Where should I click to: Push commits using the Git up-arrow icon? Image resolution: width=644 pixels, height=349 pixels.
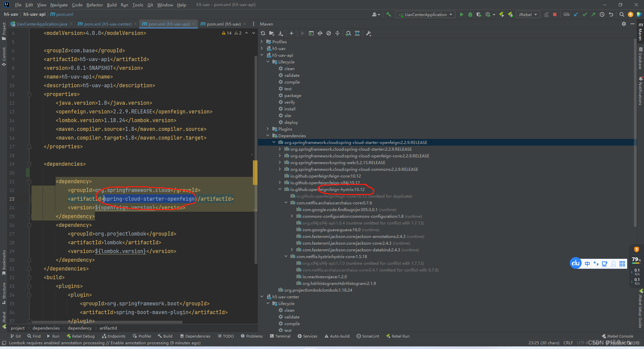pyautogui.click(x=594, y=14)
